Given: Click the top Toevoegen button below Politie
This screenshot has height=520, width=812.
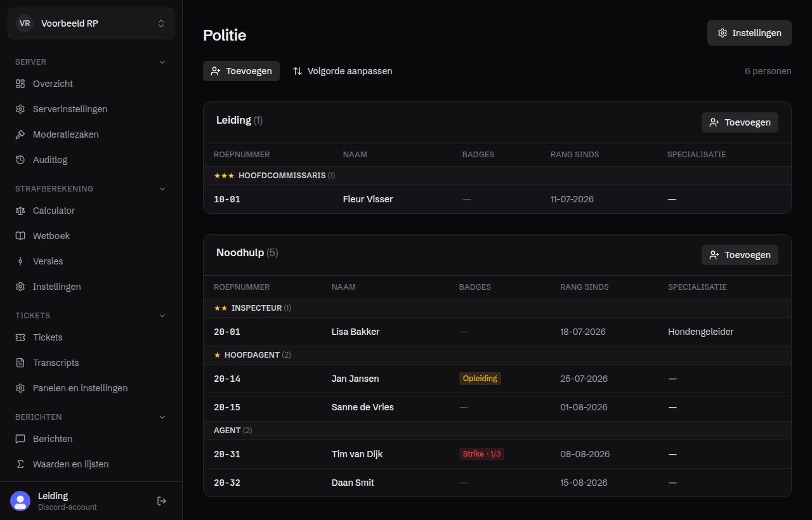Looking at the screenshot, I should 241,71.
